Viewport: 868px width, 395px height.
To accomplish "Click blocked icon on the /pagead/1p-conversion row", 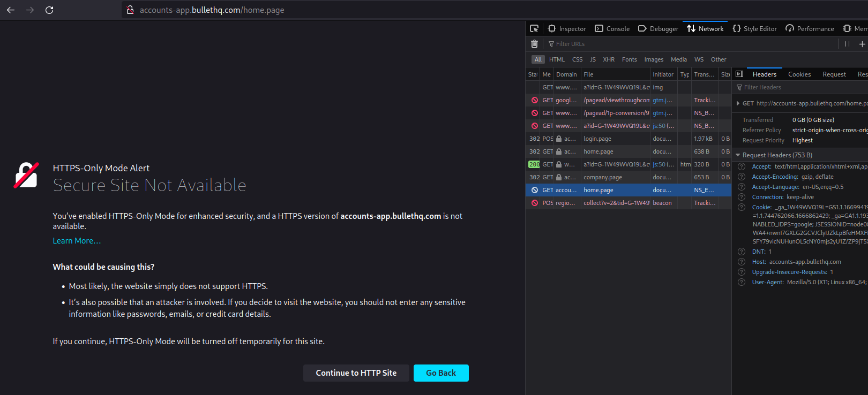I will click(534, 113).
